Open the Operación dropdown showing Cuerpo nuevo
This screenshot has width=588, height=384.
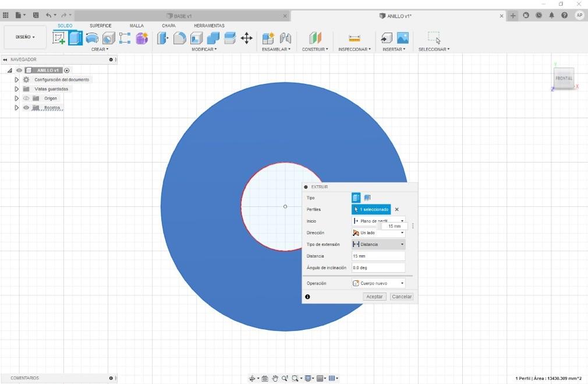tap(378, 283)
